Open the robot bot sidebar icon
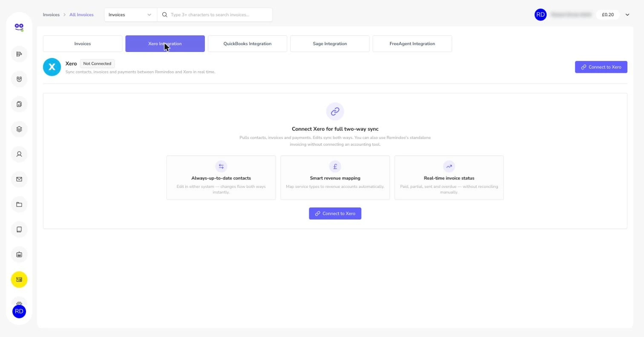This screenshot has height=337, width=644. 19,255
